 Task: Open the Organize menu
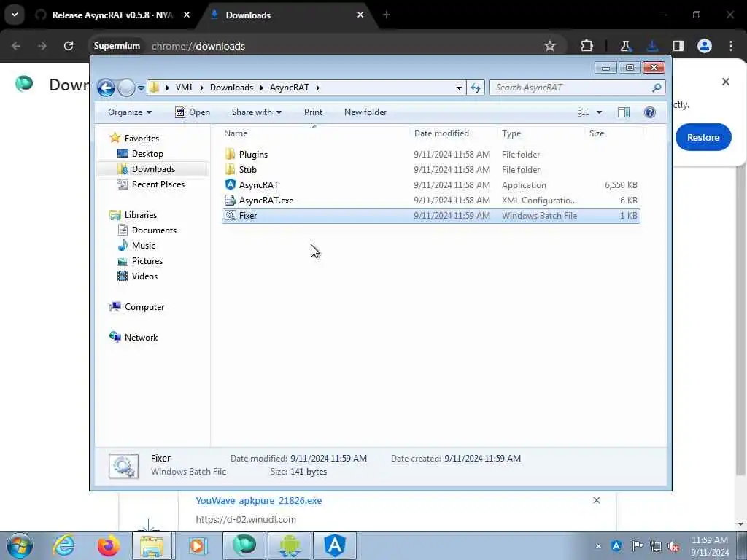point(130,112)
